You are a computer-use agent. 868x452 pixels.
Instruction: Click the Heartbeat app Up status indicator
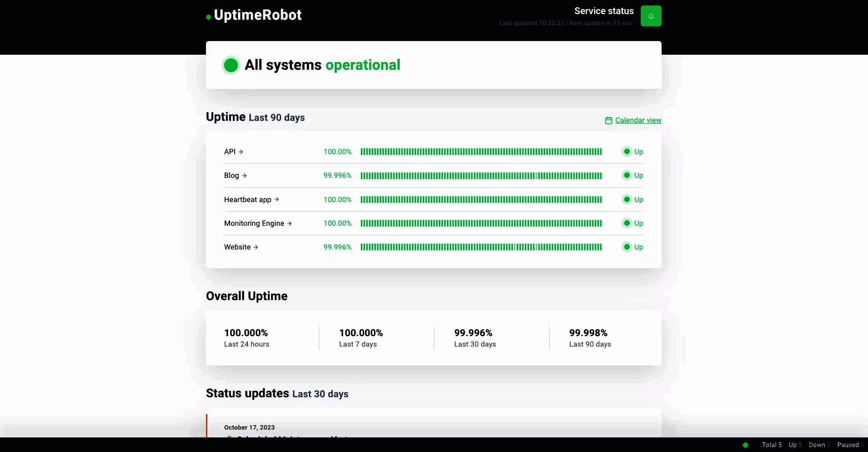click(633, 200)
